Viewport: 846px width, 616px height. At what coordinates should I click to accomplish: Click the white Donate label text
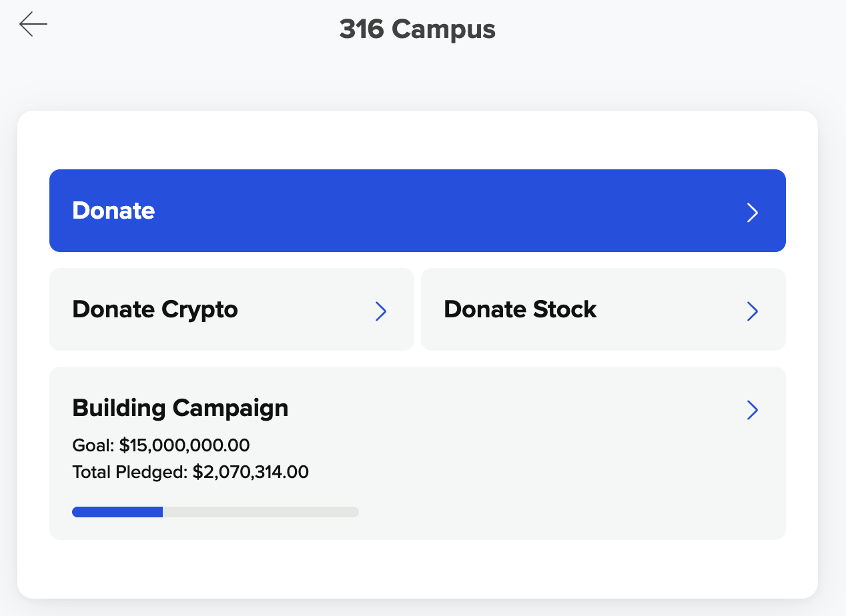tap(113, 211)
